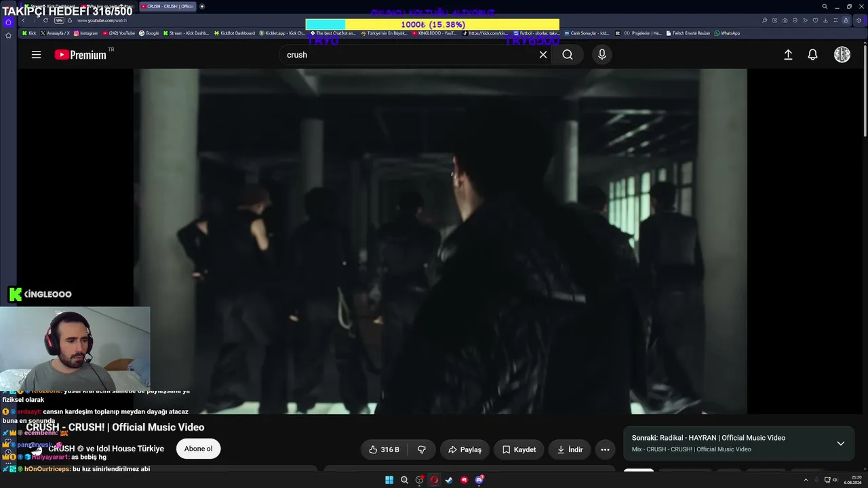Expand the 'Sonraki: Radikal - HAYRAN' mix panel
Screen dimensions: 868x488
840,443
